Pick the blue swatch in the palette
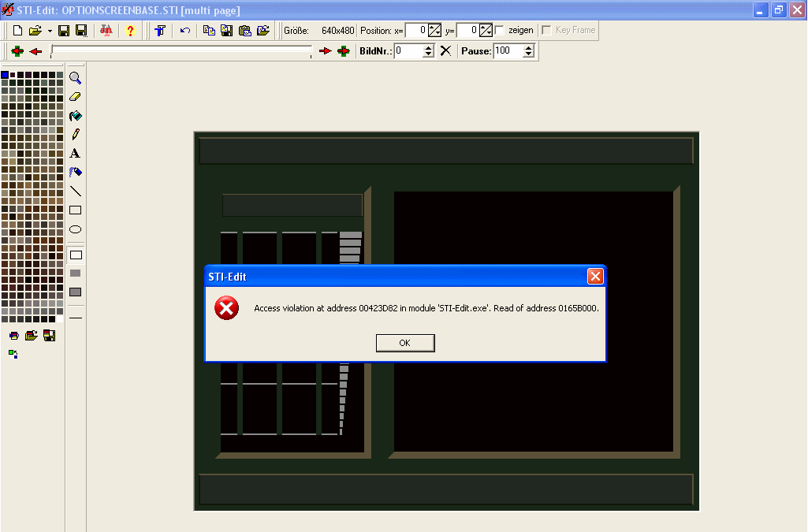This screenshot has height=532, width=808. (5, 75)
